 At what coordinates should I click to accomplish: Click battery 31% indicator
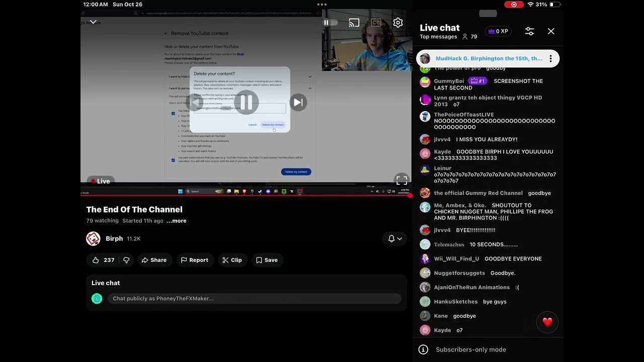click(548, 5)
